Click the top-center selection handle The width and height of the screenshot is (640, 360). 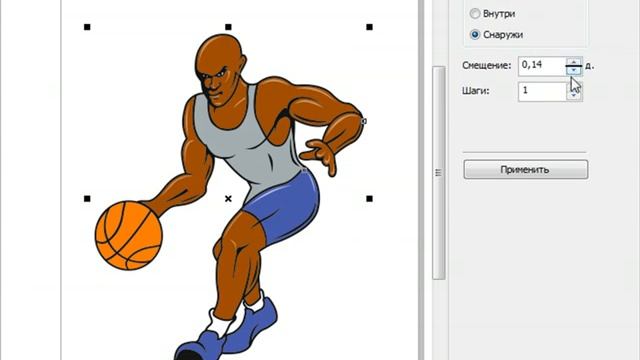click(228, 27)
